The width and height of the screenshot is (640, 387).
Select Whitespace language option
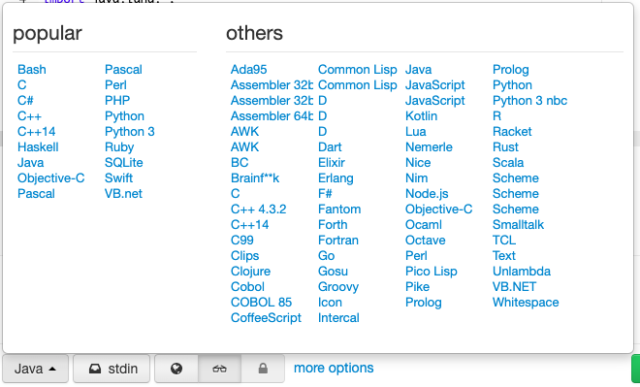click(526, 302)
